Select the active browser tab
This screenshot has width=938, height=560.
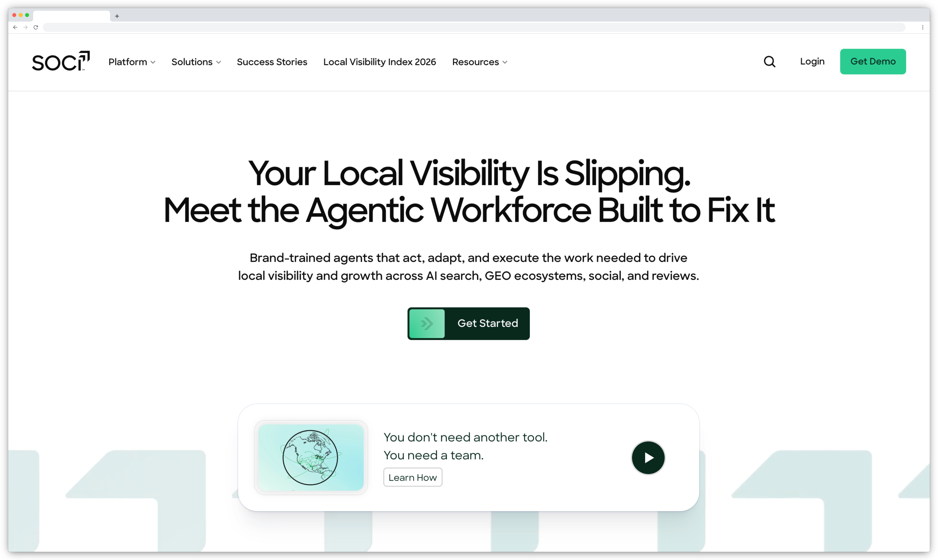click(72, 16)
